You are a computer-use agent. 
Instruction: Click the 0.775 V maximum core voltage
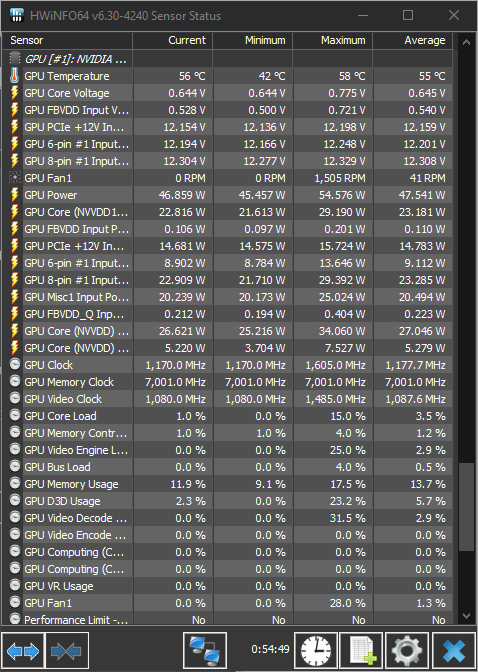click(x=347, y=93)
